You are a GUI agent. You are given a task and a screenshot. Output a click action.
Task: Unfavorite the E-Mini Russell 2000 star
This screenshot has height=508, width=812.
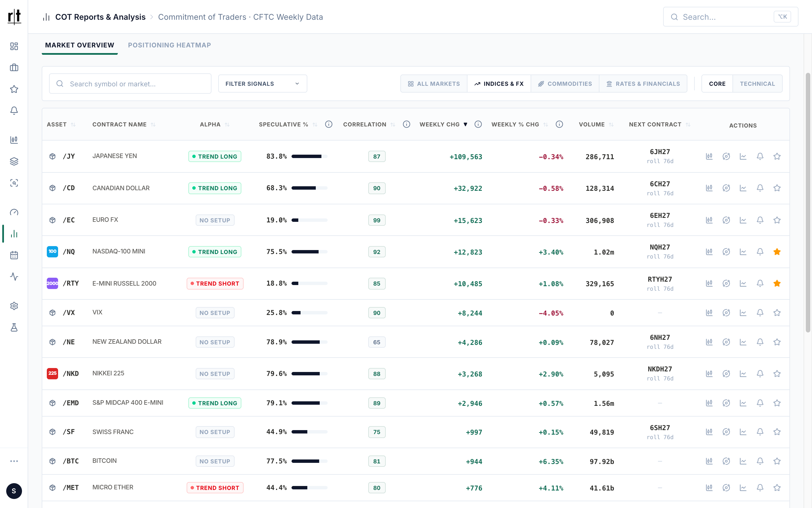tap(777, 284)
